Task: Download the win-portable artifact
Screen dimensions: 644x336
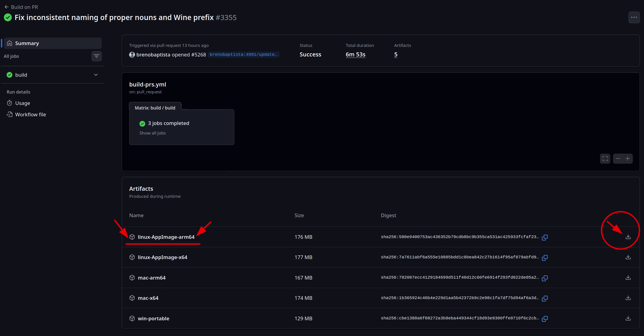Action: [628, 318]
